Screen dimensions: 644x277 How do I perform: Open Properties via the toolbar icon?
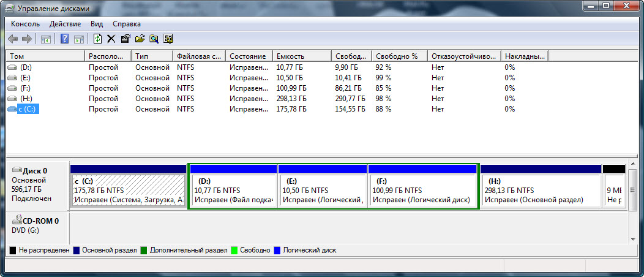[125, 39]
